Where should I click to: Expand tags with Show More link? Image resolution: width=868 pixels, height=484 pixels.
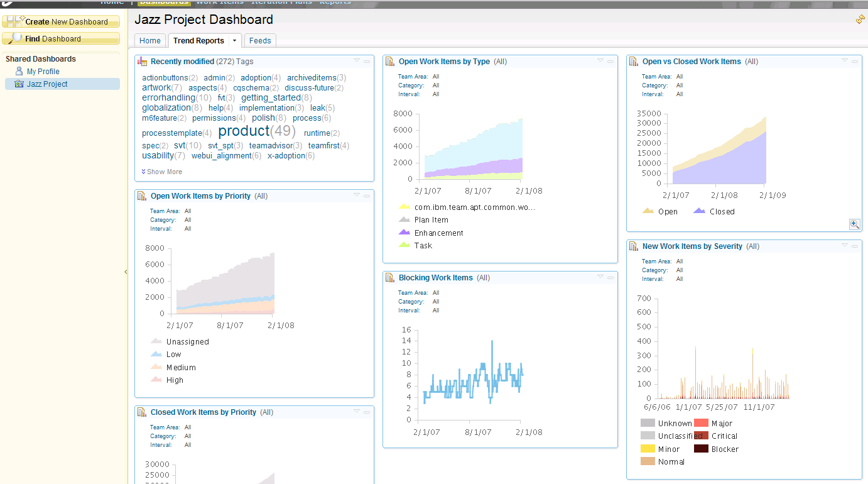pos(162,172)
